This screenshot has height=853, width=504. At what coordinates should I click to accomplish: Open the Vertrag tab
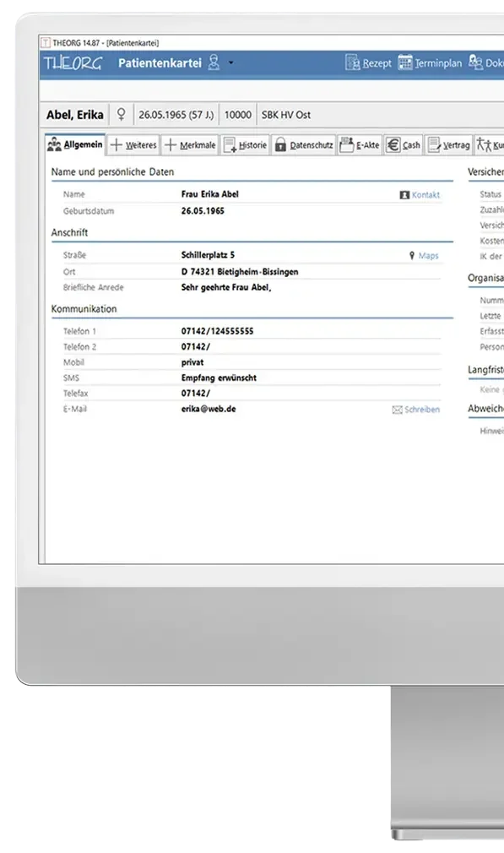click(x=449, y=144)
